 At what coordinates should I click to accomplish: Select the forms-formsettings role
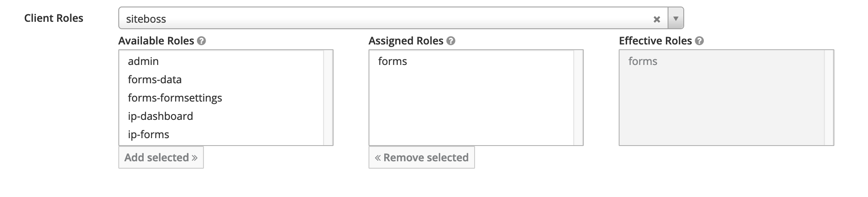click(x=175, y=98)
